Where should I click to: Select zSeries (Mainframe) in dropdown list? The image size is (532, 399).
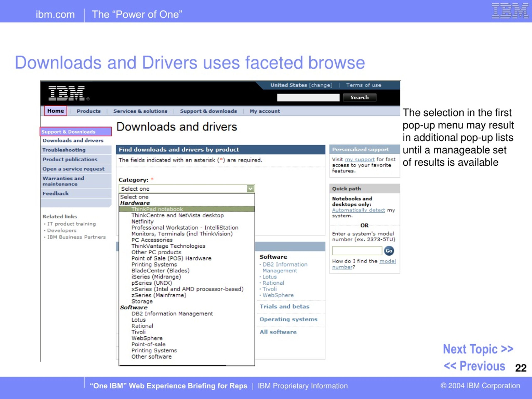(159, 295)
